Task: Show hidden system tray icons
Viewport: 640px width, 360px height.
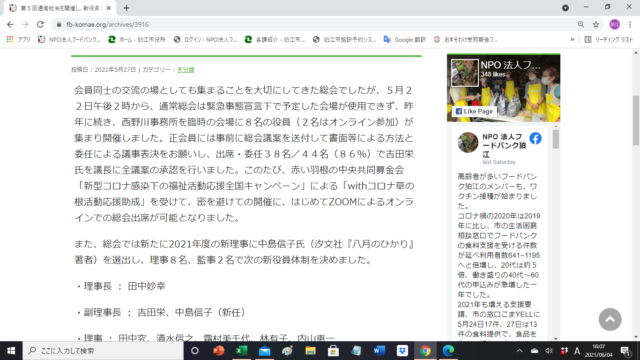Action: coord(519,351)
